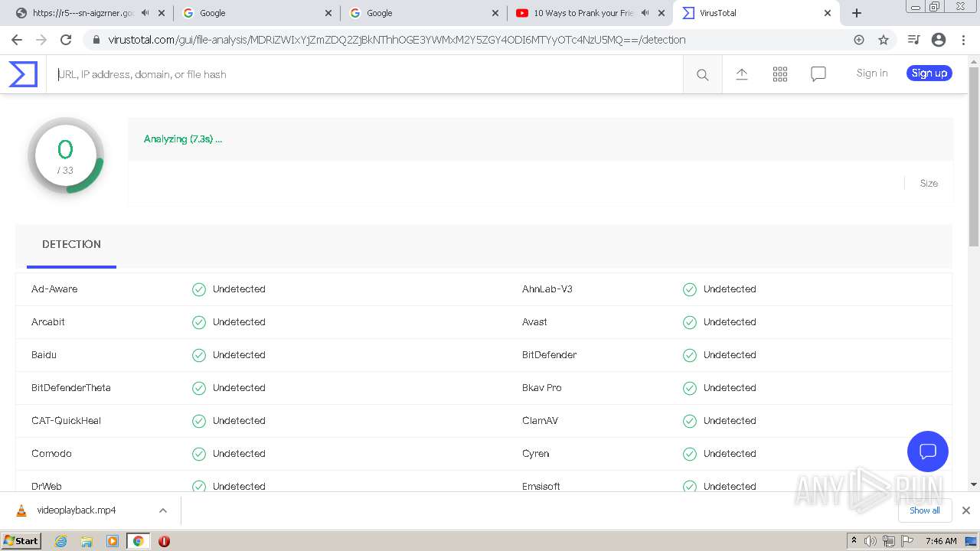Click the Chrome taskbar icon
This screenshot has width=980, height=551.
point(138,541)
